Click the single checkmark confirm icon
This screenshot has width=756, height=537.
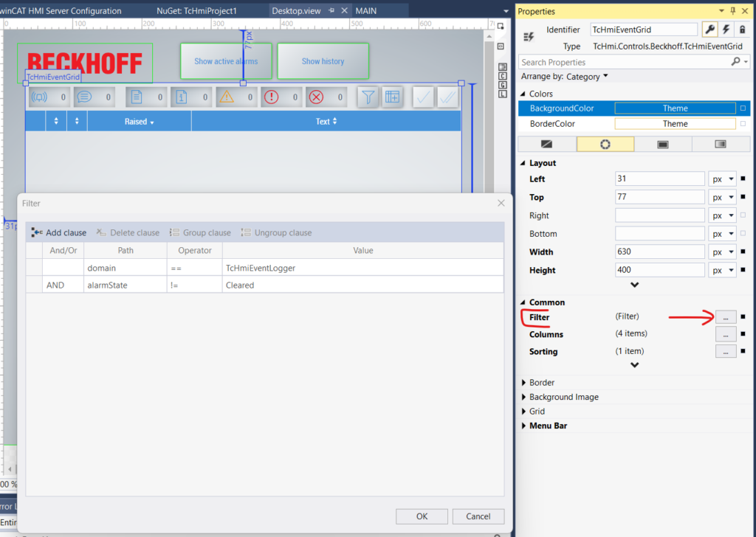423,97
